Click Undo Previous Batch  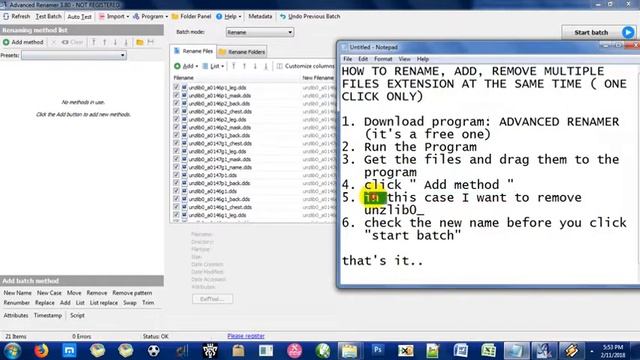(310, 16)
